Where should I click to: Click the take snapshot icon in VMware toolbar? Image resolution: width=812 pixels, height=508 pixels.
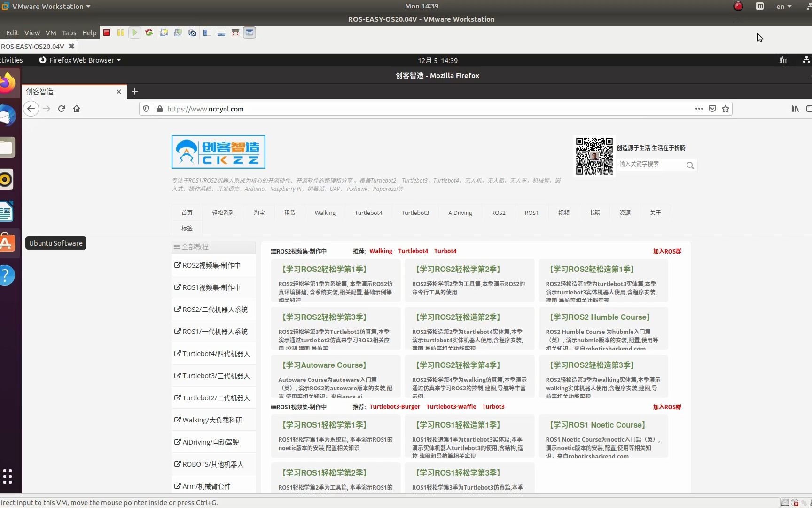[164, 32]
